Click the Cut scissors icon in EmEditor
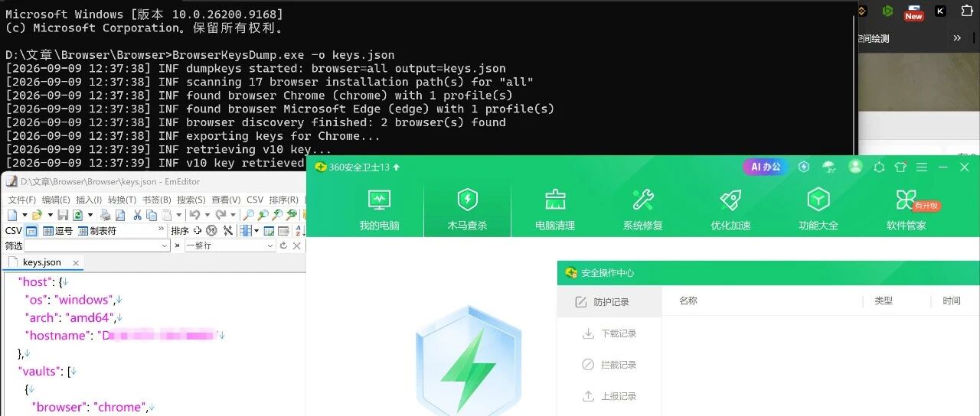 [x=137, y=215]
